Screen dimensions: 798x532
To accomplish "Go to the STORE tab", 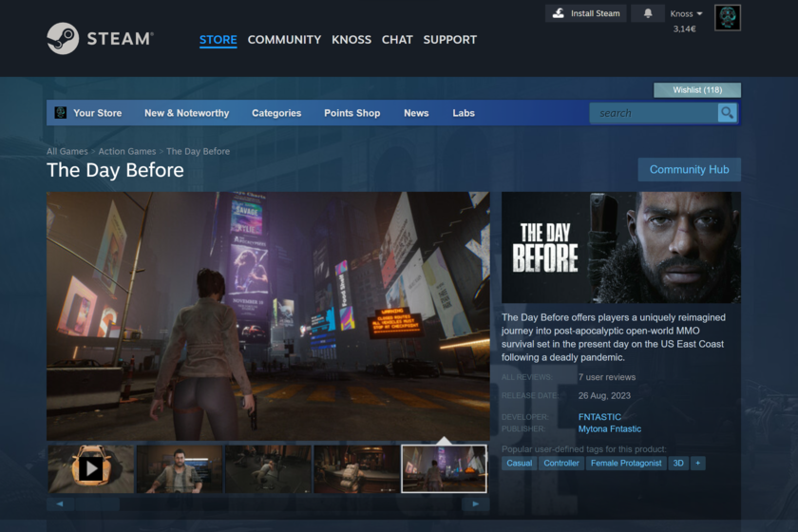I will coord(218,40).
